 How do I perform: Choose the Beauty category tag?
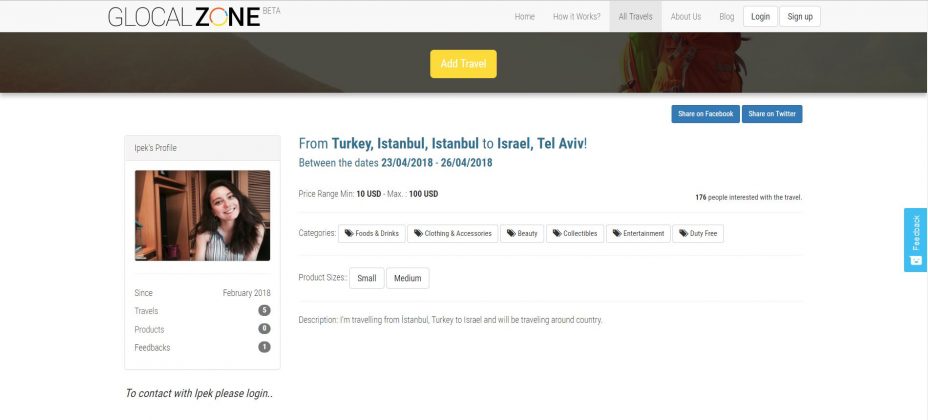coord(522,234)
